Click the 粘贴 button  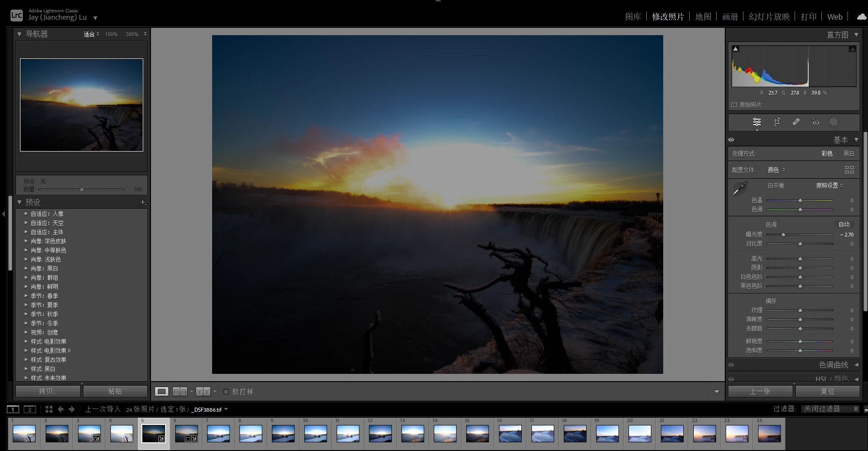point(115,392)
